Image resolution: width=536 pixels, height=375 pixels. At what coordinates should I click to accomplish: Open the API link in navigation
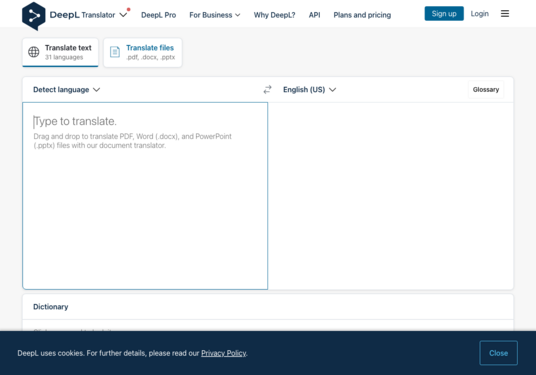[314, 15]
